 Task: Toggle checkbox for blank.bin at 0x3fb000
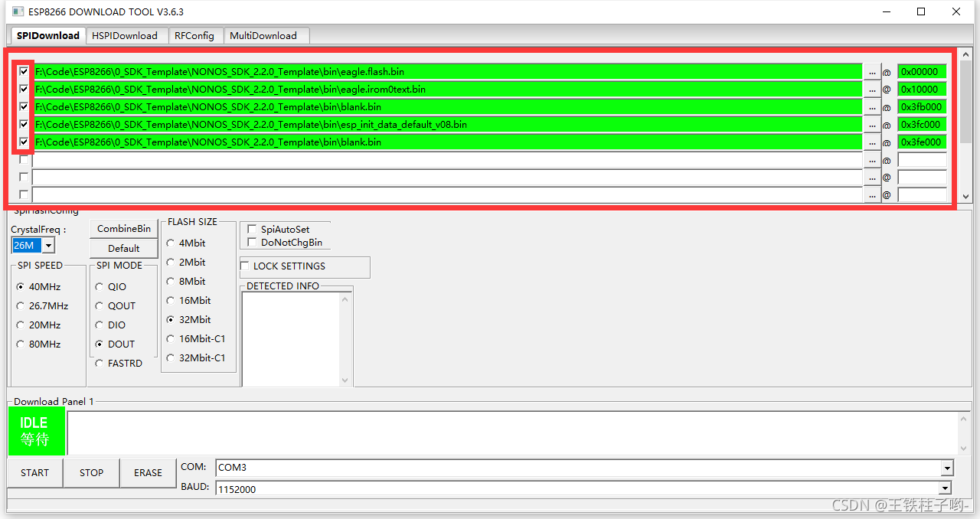pos(24,106)
